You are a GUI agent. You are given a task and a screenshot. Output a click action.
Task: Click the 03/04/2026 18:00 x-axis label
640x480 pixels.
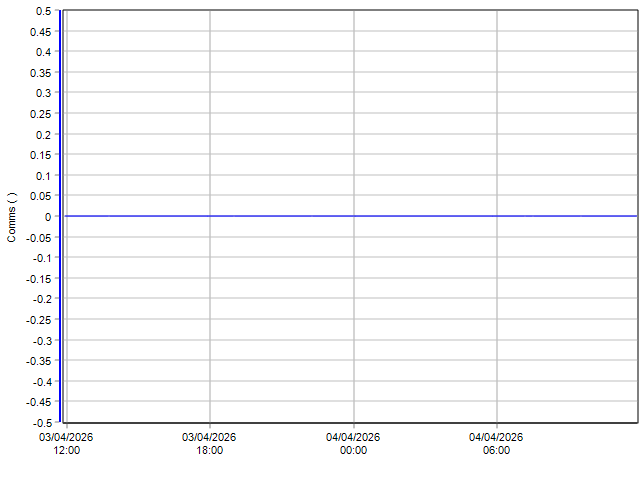(x=209, y=443)
